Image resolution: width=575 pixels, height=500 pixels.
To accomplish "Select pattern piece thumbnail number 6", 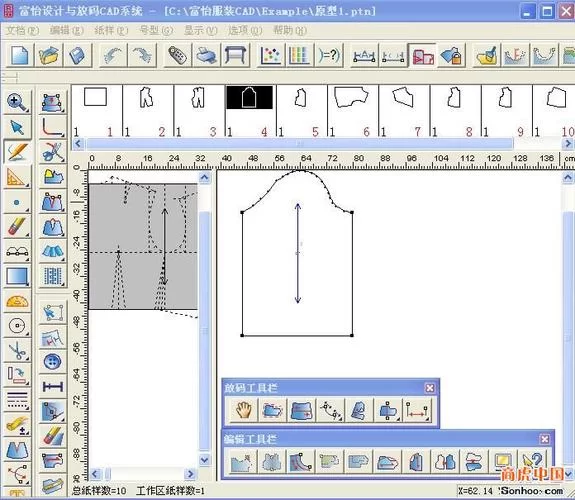I will tap(352, 111).
